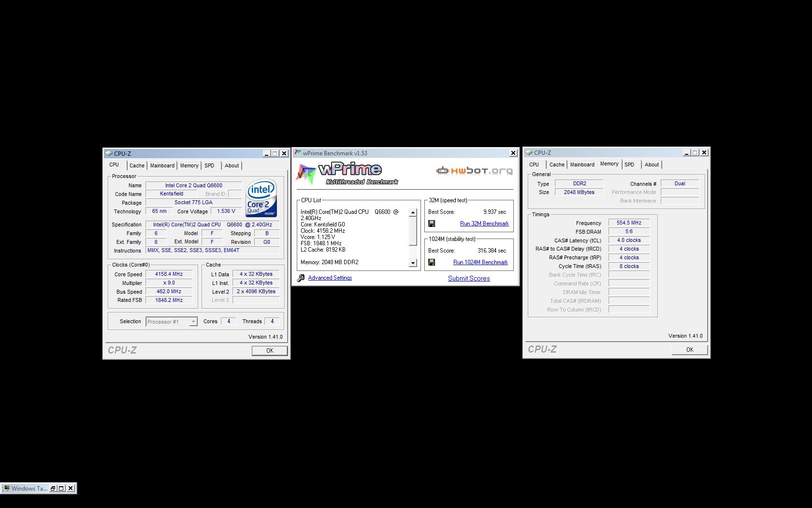Close the wPrime Benchmark window
Image resolution: width=812 pixels, height=508 pixels.
pyautogui.click(x=513, y=153)
